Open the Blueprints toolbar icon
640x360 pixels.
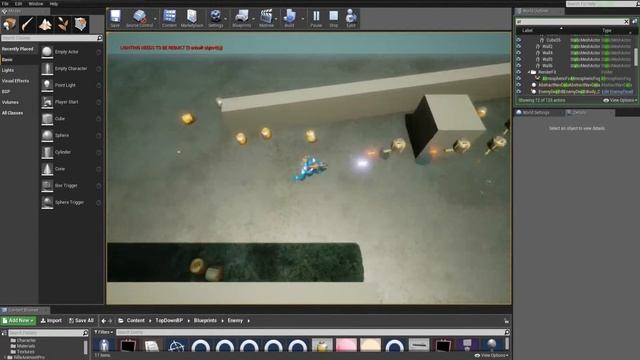pos(242,19)
